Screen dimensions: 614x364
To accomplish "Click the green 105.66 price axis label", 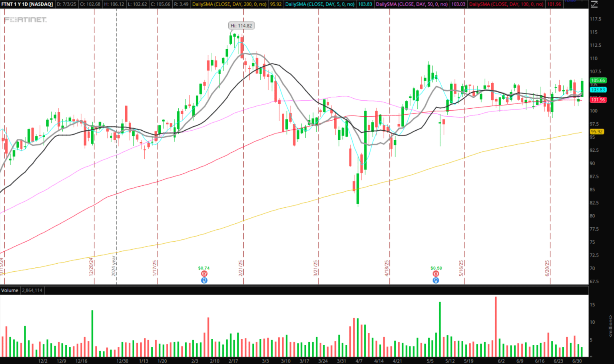I will (598, 80).
